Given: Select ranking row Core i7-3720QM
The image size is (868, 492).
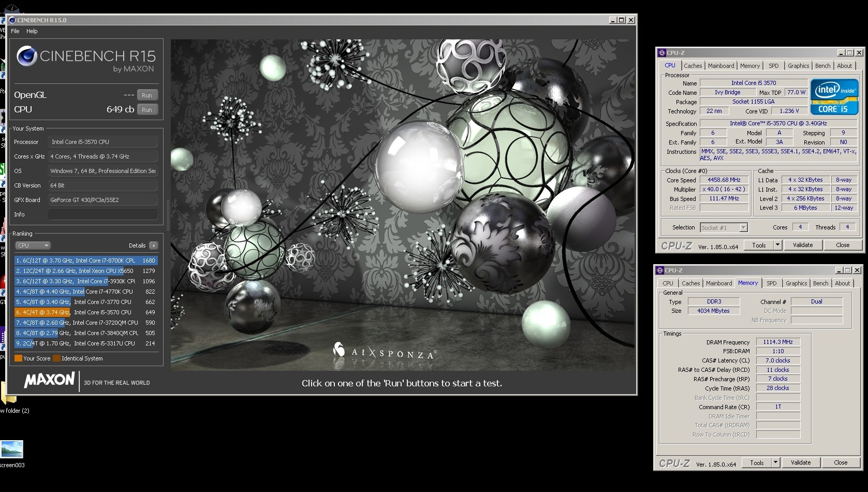Looking at the screenshot, I should (86, 323).
